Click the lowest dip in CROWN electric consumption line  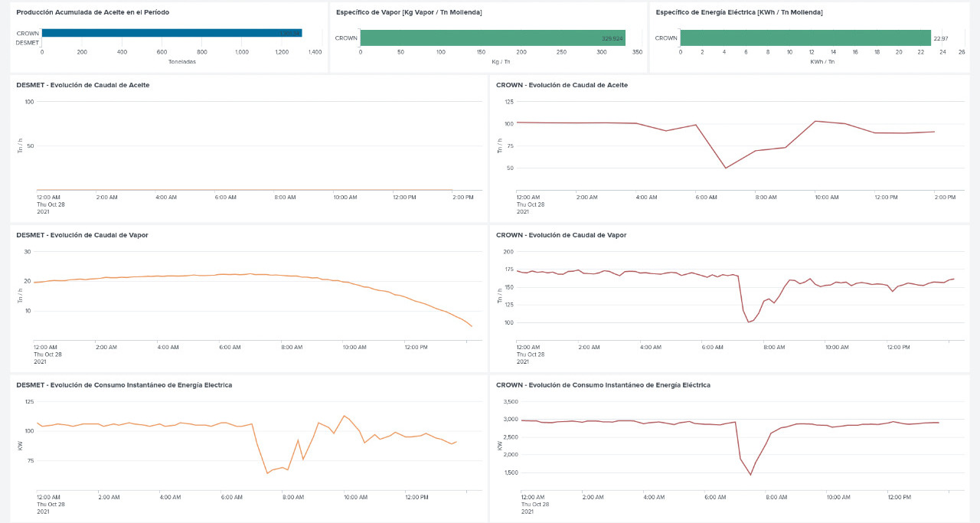click(750, 475)
